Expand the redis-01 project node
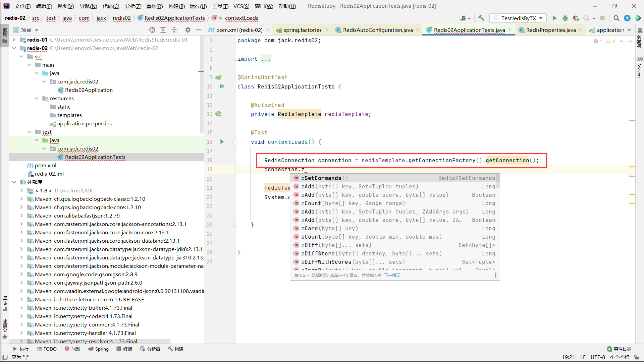Viewport: 644px width, 362px height. (14, 40)
